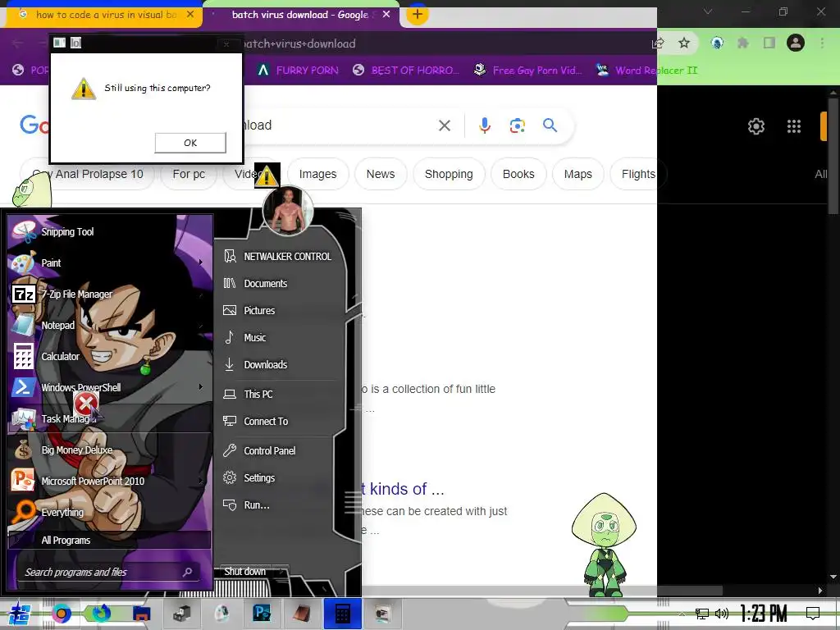The image size is (840, 630).
Task: Launch Big Money Deluxe
Action: pyautogui.click(x=109, y=450)
